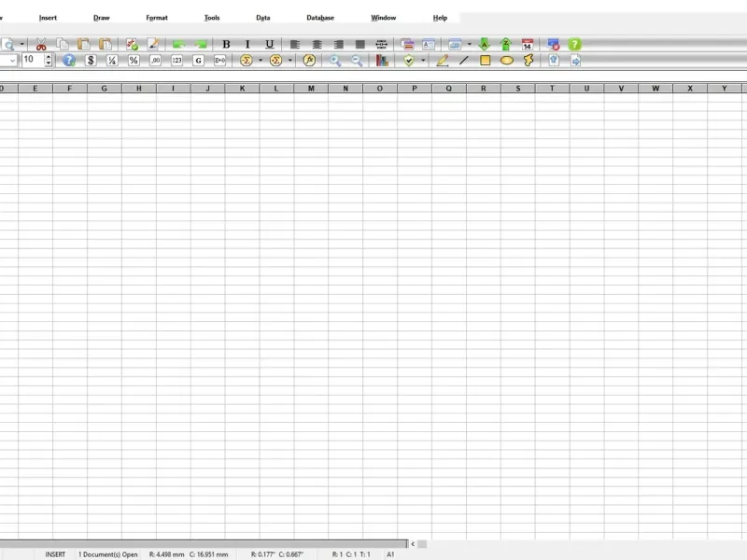Image resolution: width=747 pixels, height=560 pixels.
Task: Open the Help menu
Action: (x=440, y=18)
